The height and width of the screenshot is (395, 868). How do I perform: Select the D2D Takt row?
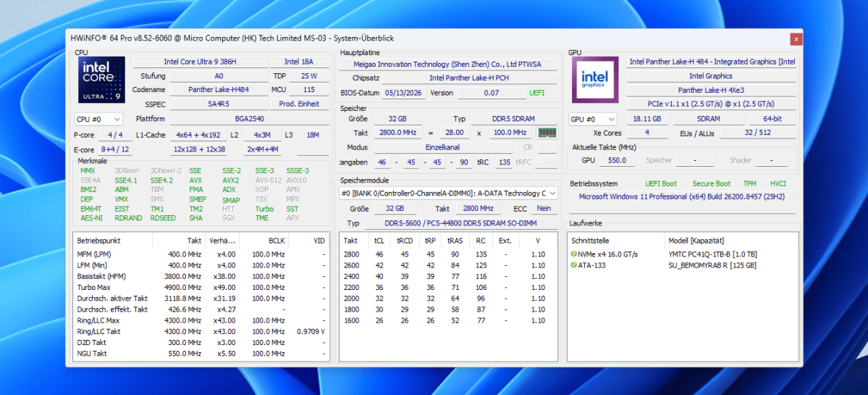(201, 342)
